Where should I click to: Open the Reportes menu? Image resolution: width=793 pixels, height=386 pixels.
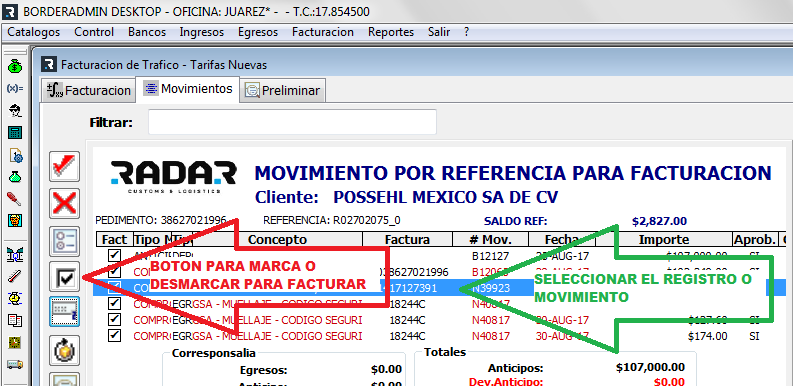391,32
